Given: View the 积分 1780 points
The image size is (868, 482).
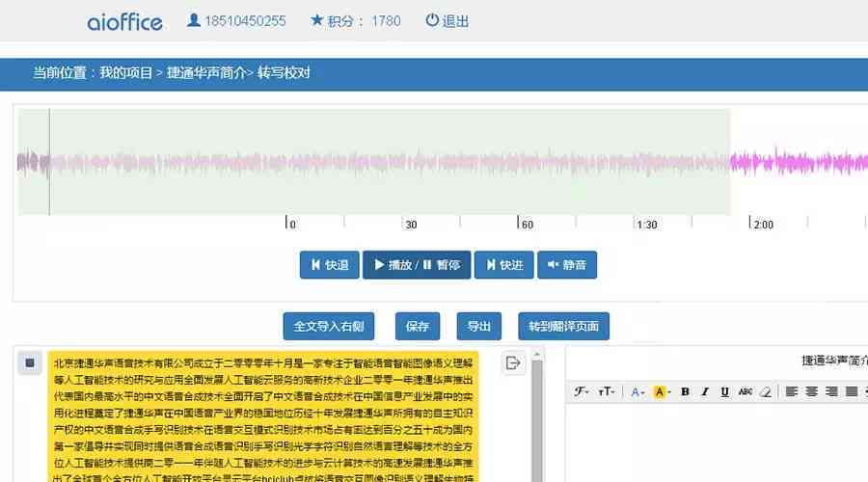Looking at the screenshot, I should pyautogui.click(x=364, y=21).
